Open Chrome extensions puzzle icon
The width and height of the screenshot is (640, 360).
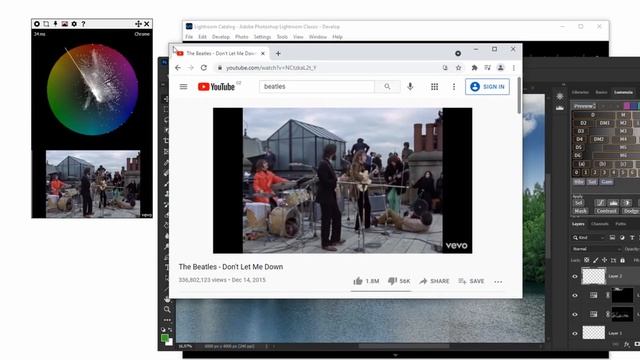pos(474,68)
